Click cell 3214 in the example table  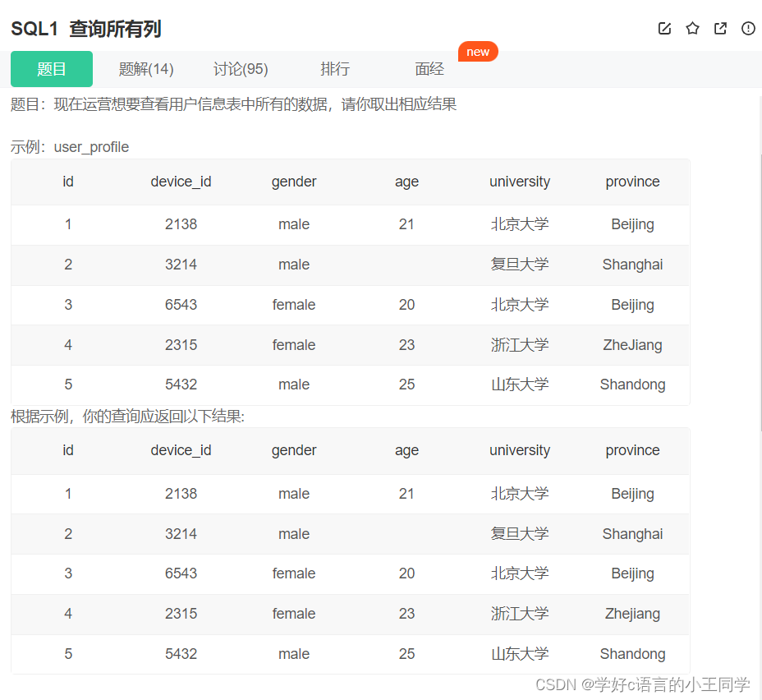click(181, 265)
